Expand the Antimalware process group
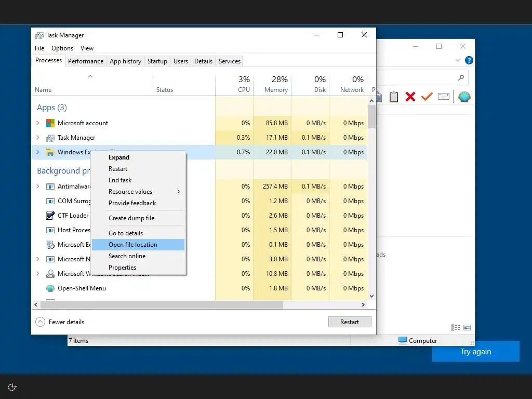Viewport: 532px width, 399px height. tap(37, 187)
